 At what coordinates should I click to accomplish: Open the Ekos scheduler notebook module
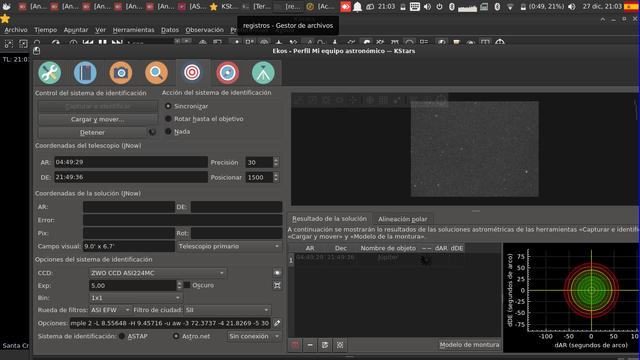(x=85, y=73)
